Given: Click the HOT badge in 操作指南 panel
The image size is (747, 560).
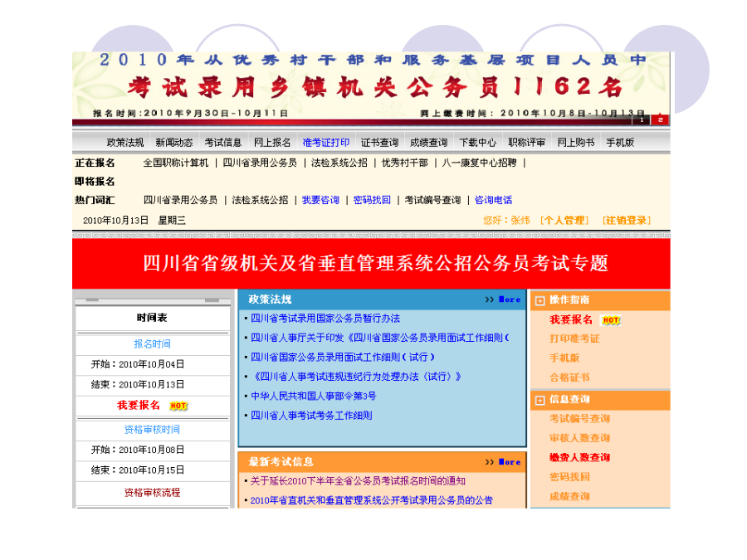Looking at the screenshot, I should click(x=611, y=320).
